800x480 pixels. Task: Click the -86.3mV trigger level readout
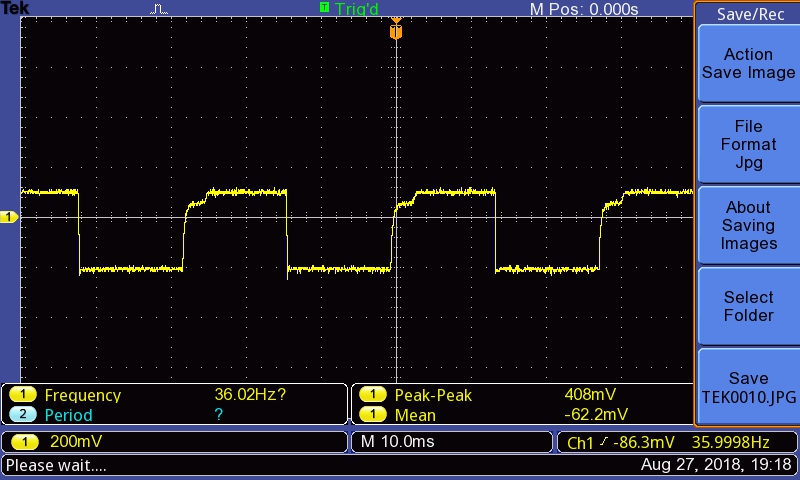pyautogui.click(x=643, y=442)
